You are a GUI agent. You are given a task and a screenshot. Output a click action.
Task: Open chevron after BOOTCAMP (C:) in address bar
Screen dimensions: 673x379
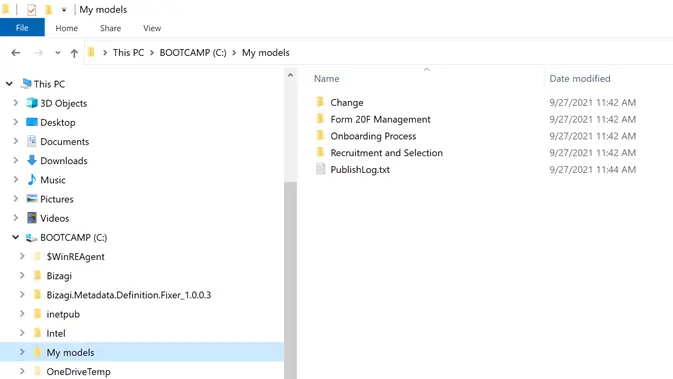click(234, 53)
